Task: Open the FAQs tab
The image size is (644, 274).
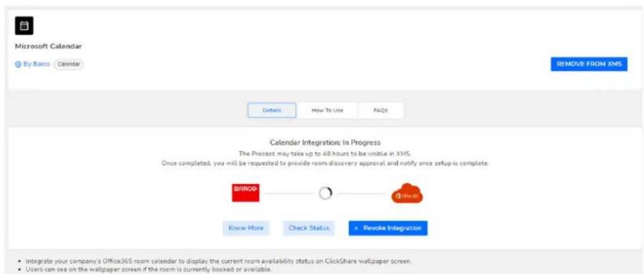Action: click(381, 111)
